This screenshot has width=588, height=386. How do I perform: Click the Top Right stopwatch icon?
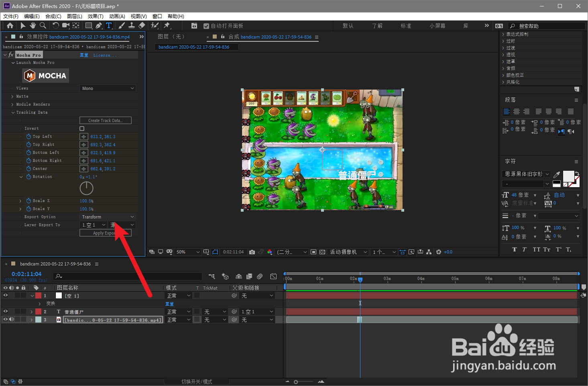[x=28, y=145]
